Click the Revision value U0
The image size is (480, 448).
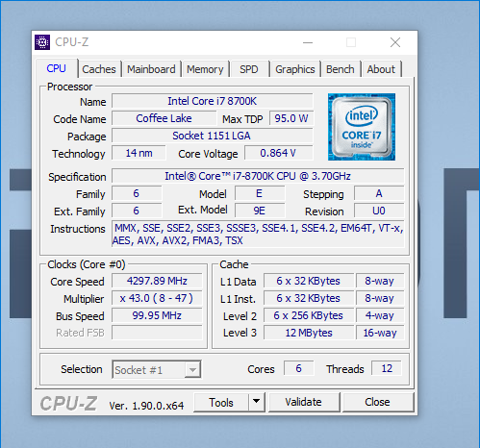tap(379, 211)
